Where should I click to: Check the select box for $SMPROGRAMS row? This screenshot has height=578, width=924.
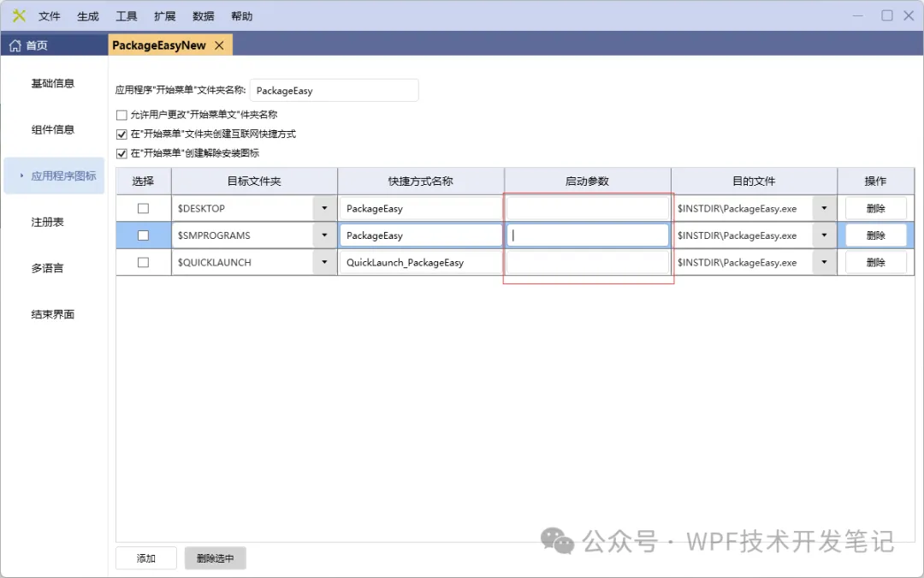pyautogui.click(x=143, y=235)
